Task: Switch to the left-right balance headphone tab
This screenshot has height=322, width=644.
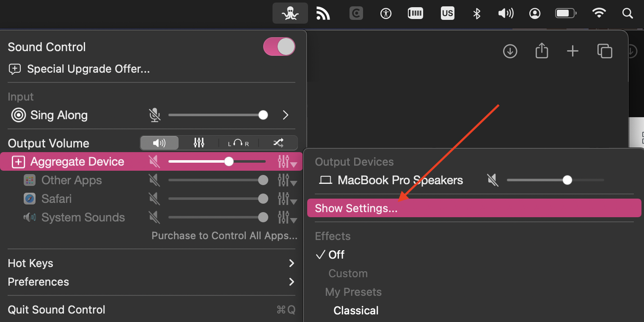Action: (x=238, y=143)
